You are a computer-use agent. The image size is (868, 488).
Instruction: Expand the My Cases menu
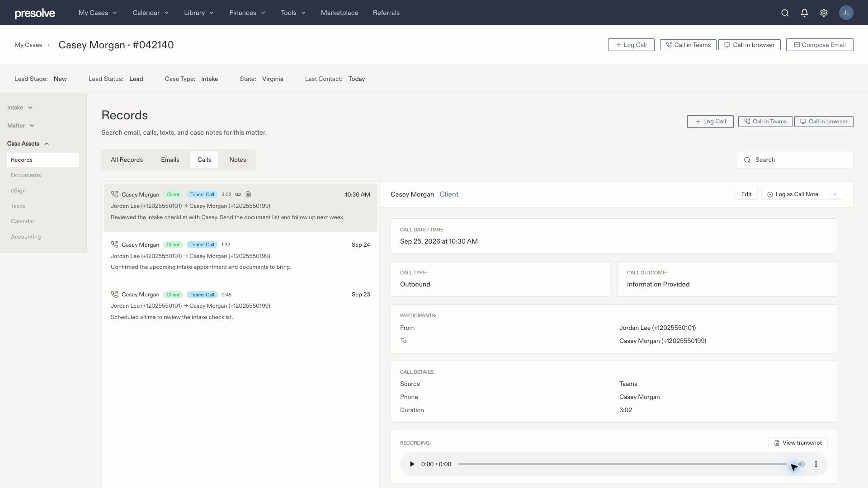coord(98,13)
